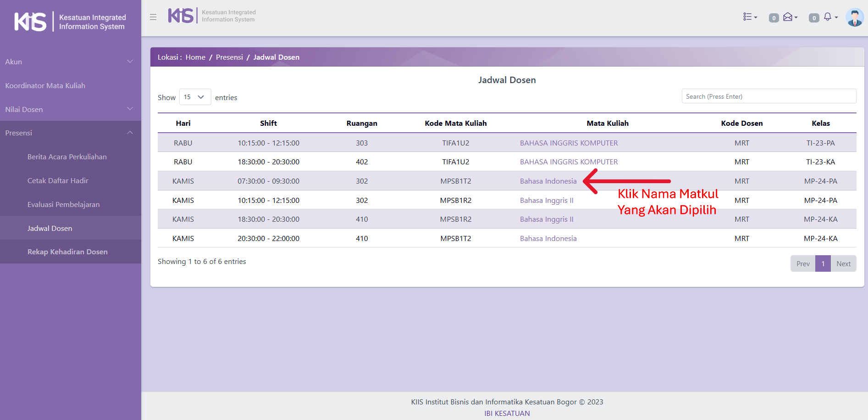Open the task list icon dropdown

click(750, 17)
